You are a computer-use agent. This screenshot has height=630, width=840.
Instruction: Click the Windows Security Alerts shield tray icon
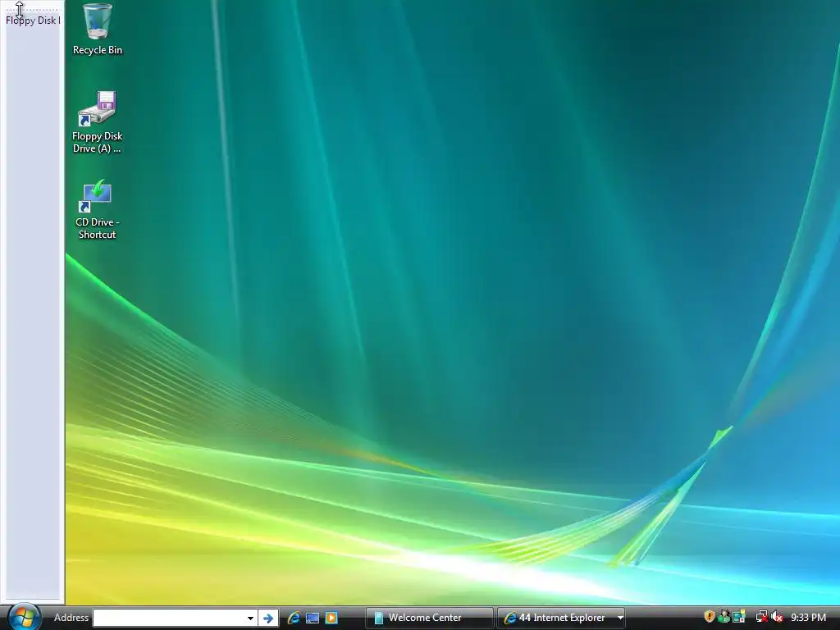(709, 617)
